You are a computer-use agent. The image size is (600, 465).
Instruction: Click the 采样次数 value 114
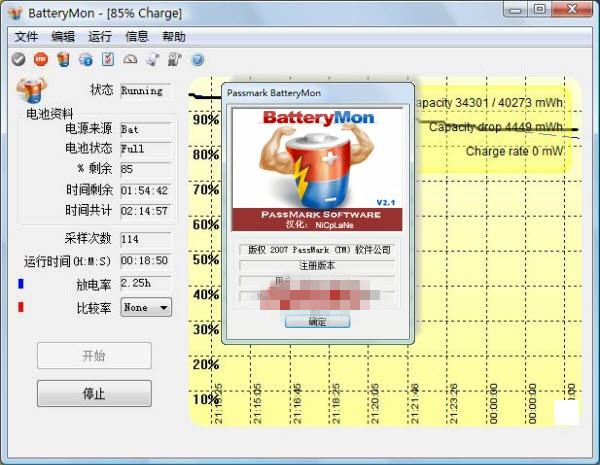(145, 240)
